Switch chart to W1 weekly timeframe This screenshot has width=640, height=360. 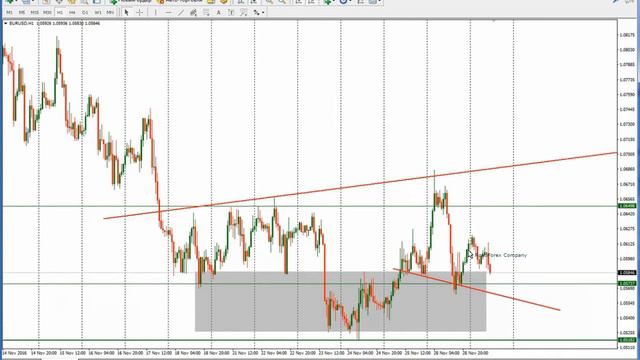pos(98,13)
